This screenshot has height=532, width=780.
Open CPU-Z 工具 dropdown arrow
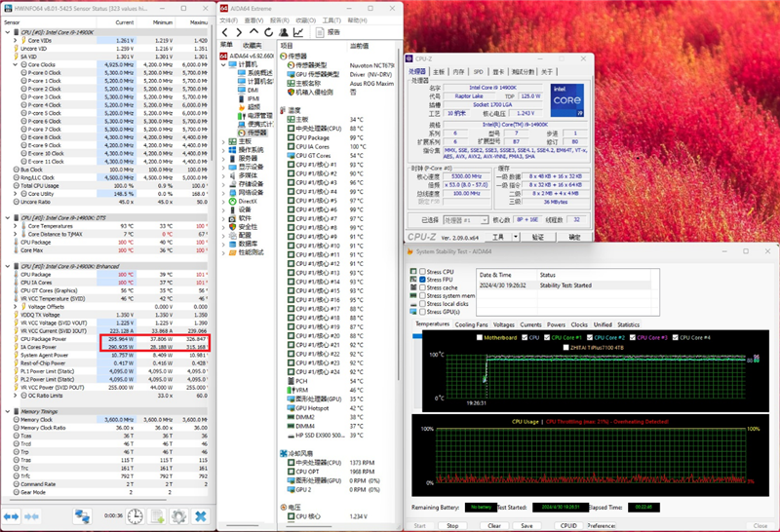coord(516,237)
